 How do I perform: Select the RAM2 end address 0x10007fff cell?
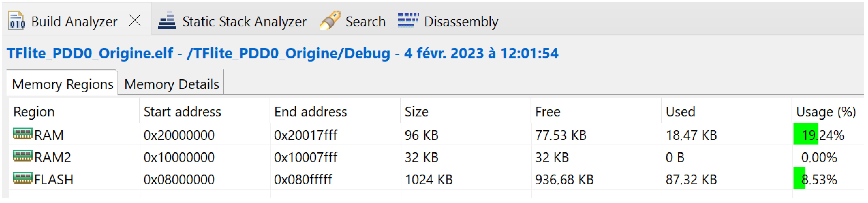pyautogui.click(x=305, y=157)
